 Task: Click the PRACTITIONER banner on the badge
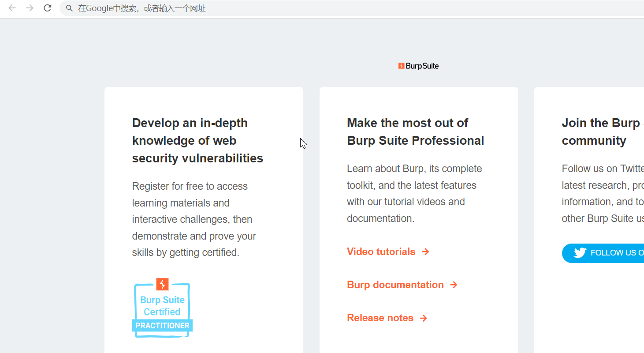click(162, 326)
